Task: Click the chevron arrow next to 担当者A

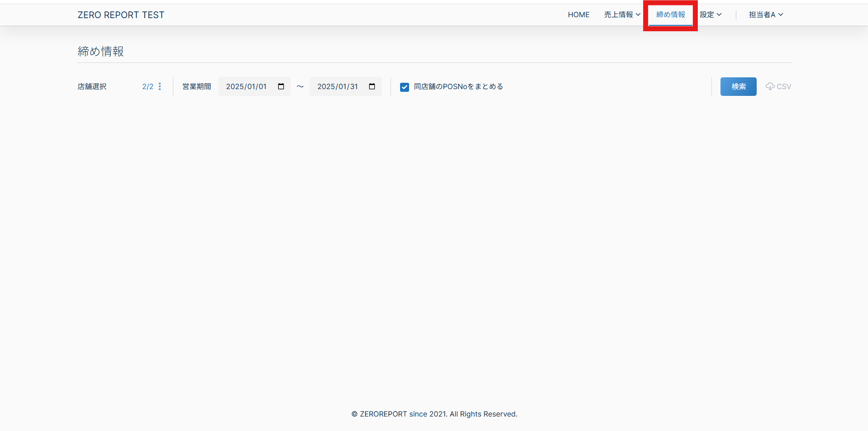Action: pyautogui.click(x=781, y=14)
